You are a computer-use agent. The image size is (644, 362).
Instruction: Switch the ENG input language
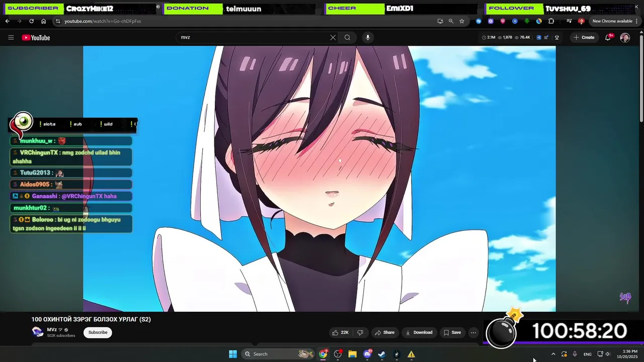[587, 354]
